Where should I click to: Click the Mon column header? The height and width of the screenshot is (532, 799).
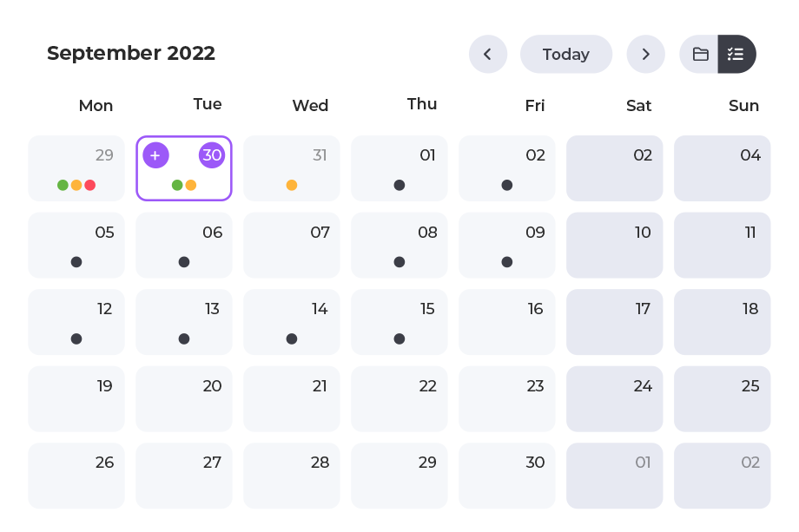coord(96,105)
